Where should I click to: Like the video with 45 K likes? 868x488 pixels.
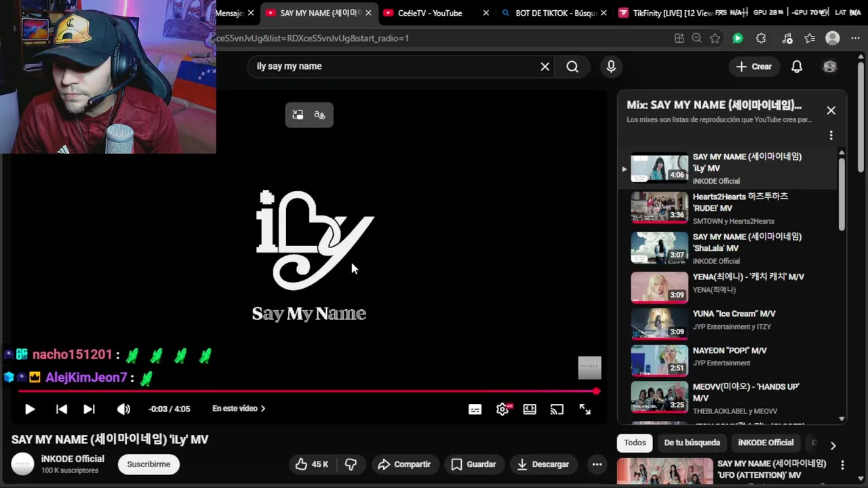312,464
